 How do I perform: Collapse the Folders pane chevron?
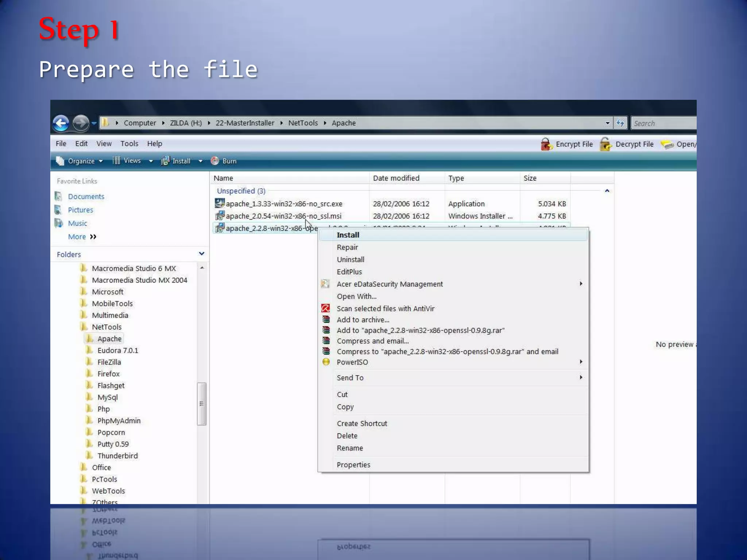pos(201,254)
